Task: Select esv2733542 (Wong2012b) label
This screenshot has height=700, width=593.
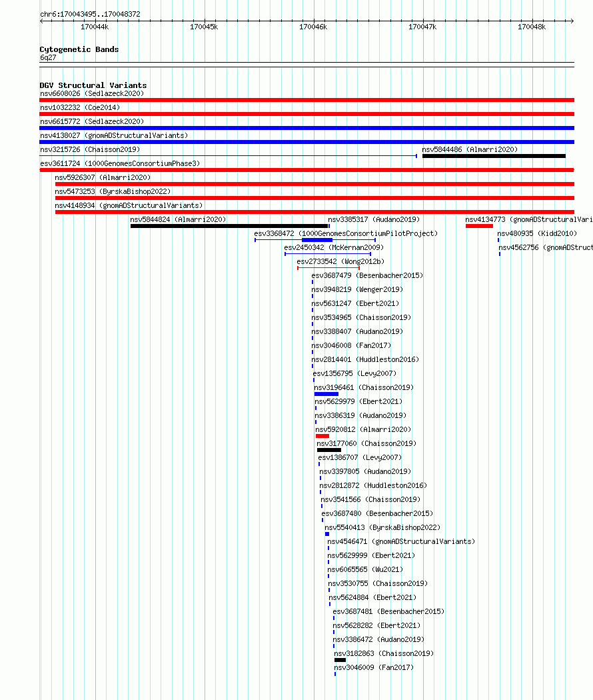Action: tap(340, 261)
